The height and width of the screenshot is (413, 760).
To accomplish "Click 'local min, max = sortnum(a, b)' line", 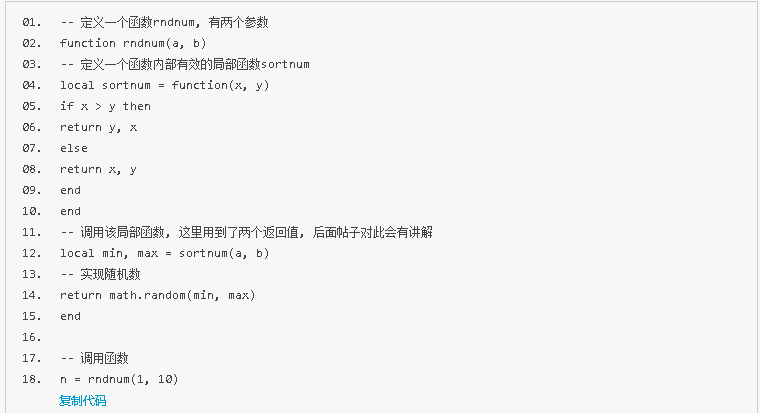I will pos(165,253).
